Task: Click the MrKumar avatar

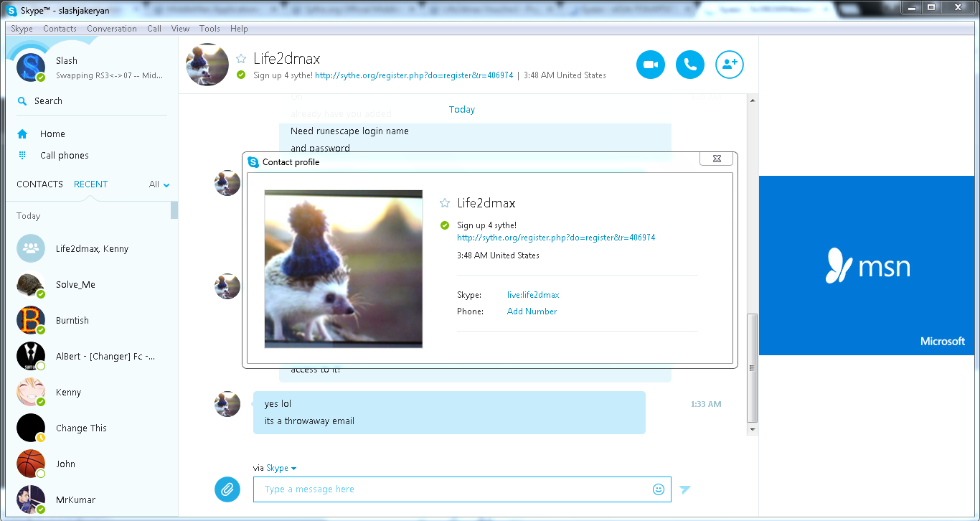Action: [31, 500]
